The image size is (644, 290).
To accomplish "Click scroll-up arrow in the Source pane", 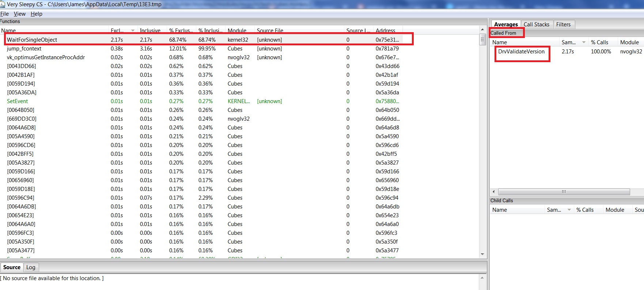I will pyautogui.click(x=482, y=278).
